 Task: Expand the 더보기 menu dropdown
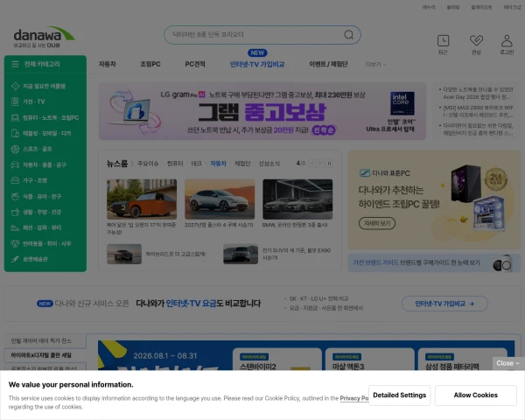pyautogui.click(x=375, y=64)
